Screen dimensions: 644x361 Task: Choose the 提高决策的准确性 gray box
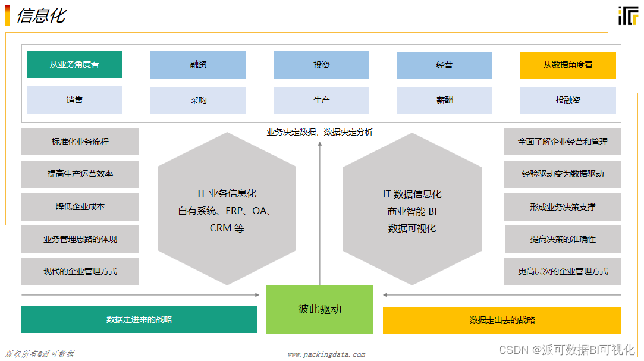(x=563, y=239)
